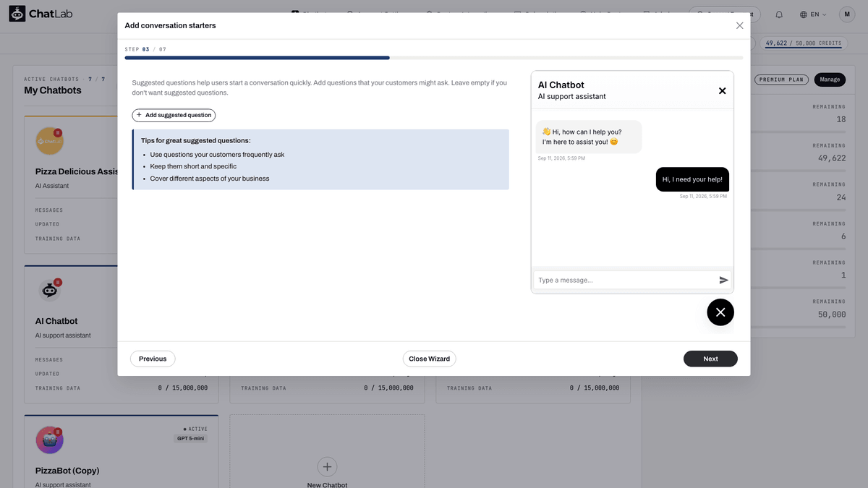
Task: Click the GPT 5-mini model badge
Action: (x=191, y=438)
